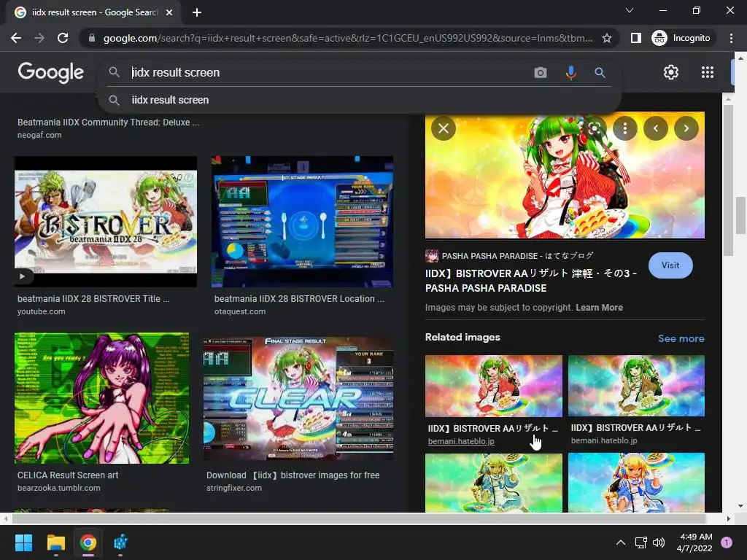The height and width of the screenshot is (560, 747).
Task: Expand the system tray hidden icons
Action: (620, 542)
